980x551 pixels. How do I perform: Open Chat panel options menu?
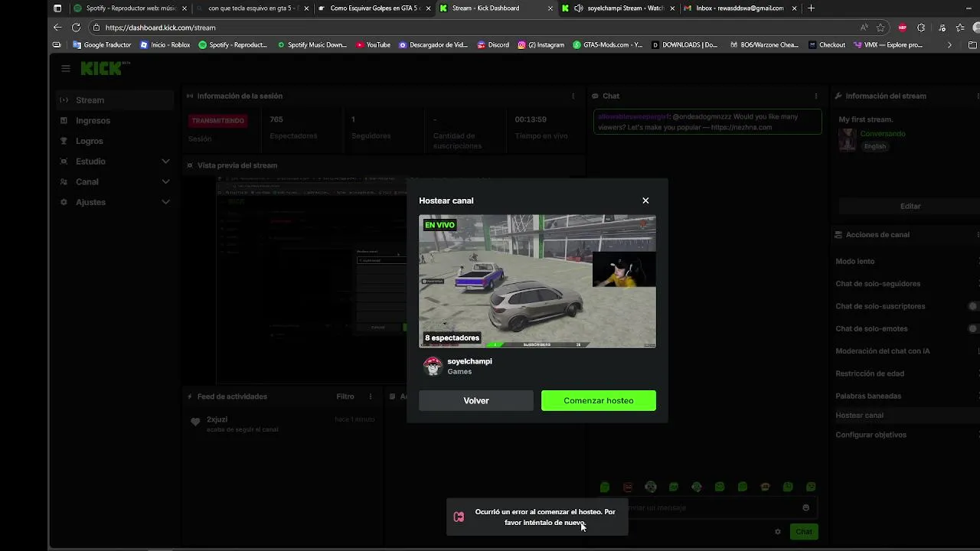point(816,96)
